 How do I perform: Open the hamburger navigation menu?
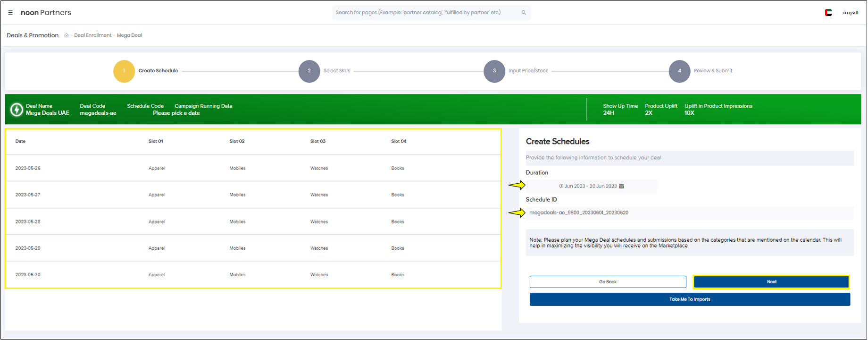point(10,13)
